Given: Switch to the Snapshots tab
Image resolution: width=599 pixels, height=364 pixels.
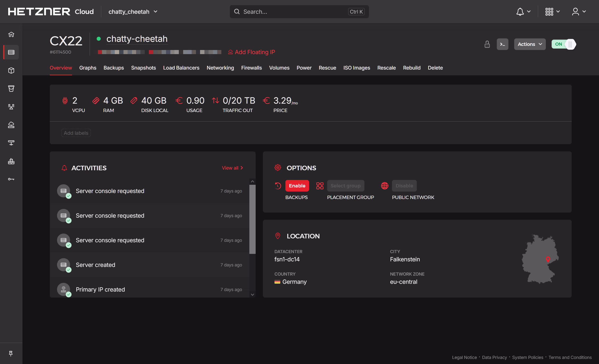Looking at the screenshot, I should click(144, 68).
